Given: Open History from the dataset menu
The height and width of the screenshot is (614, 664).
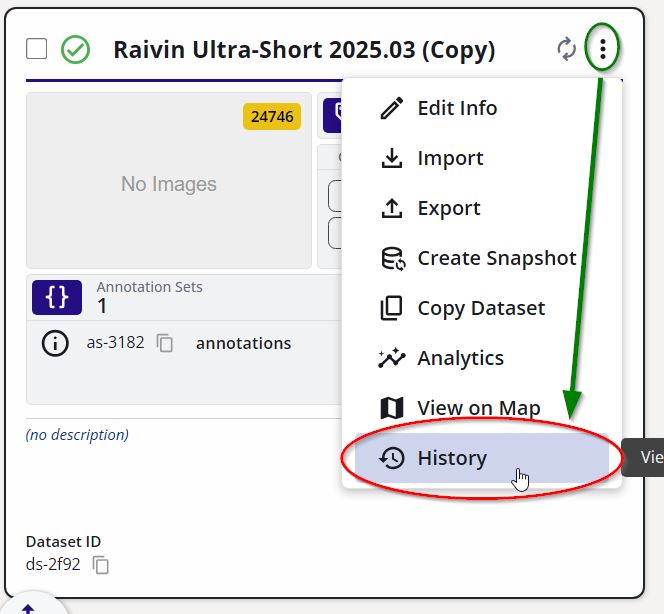Looking at the screenshot, I should pyautogui.click(x=481, y=458).
